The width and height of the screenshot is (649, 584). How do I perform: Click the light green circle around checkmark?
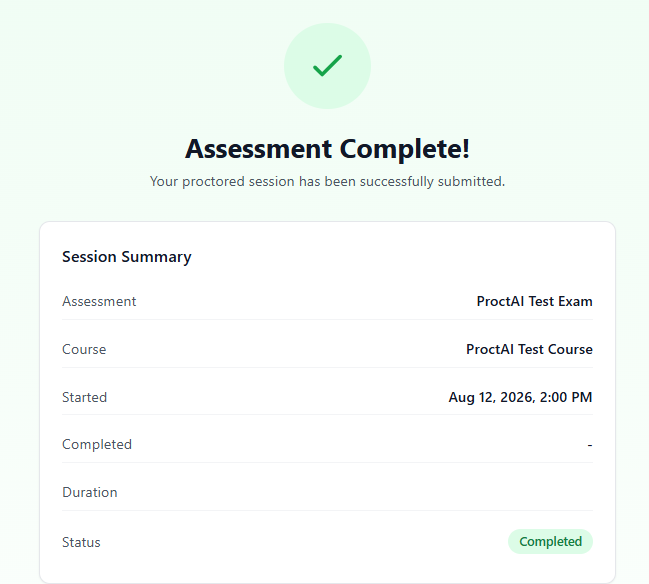(327, 66)
